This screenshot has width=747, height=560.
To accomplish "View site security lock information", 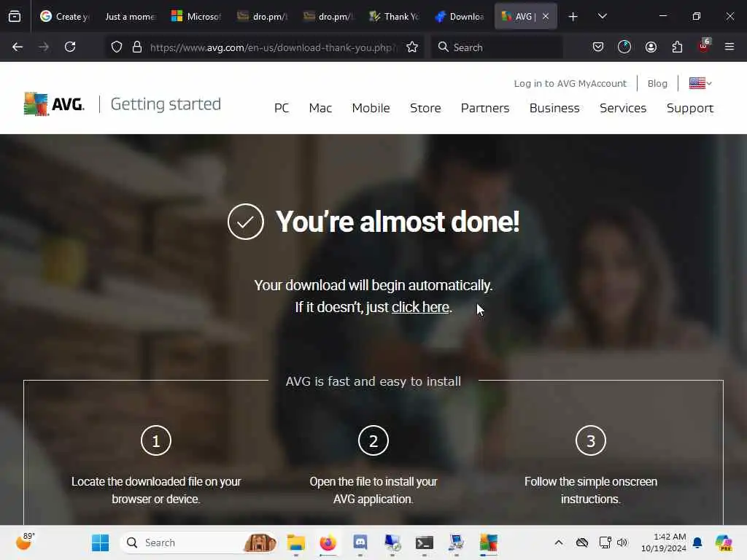I will [137, 47].
